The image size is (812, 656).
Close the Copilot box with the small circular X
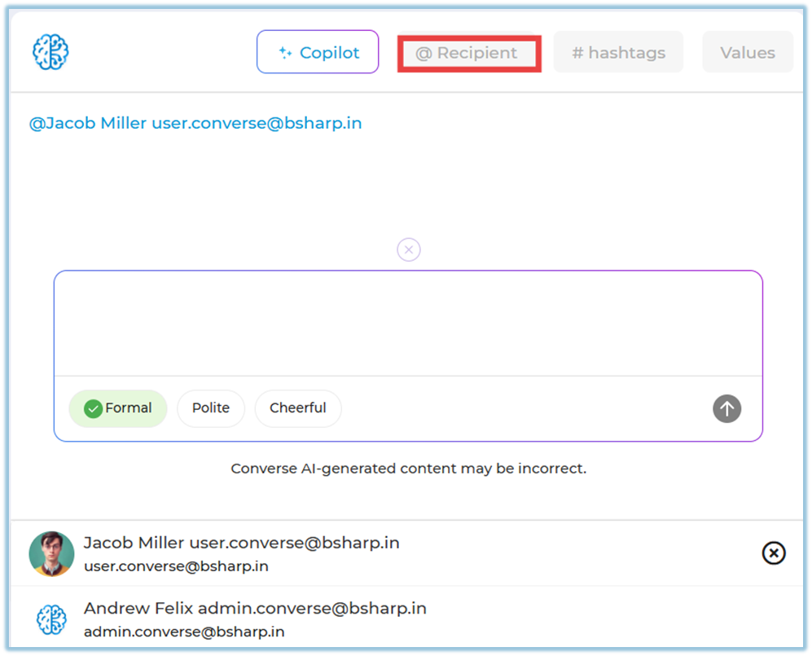click(409, 249)
